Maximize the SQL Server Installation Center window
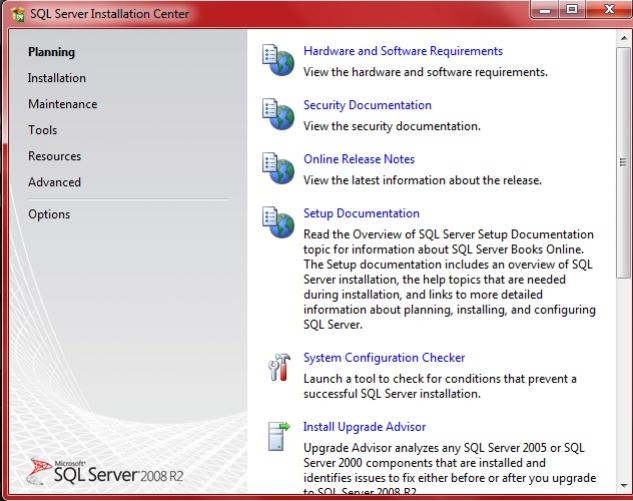Image resolution: width=633 pixels, height=501 pixels. coord(572,10)
